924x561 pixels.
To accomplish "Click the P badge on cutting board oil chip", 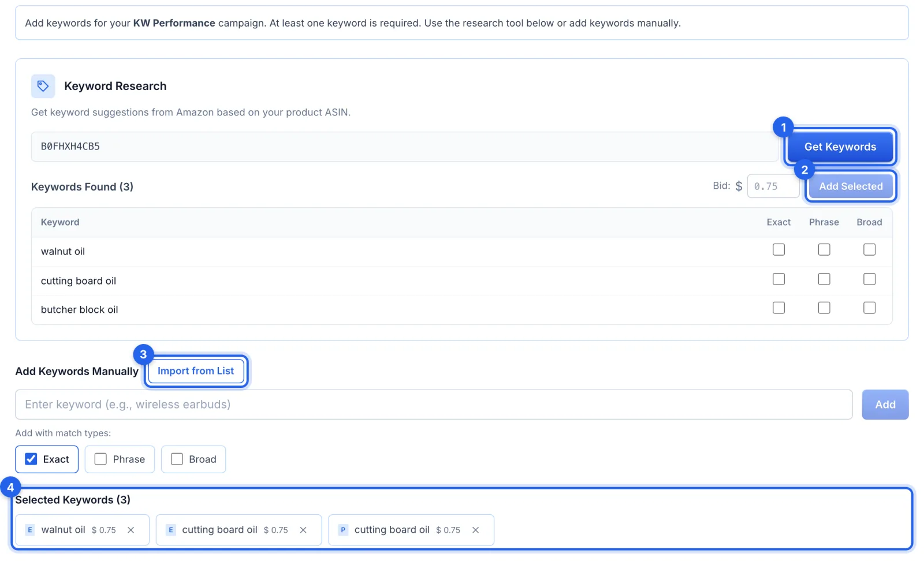I will (x=343, y=530).
